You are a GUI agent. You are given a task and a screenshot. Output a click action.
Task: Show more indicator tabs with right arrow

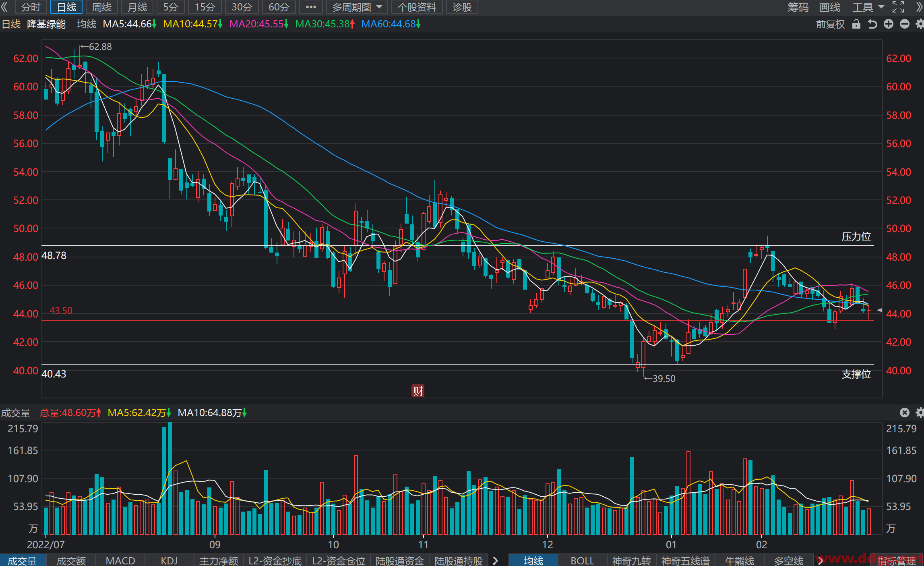click(496, 560)
